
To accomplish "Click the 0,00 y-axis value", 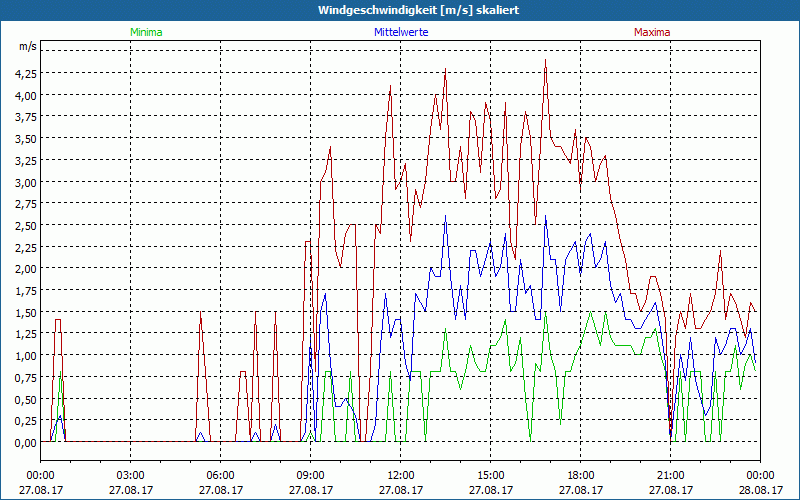I will pyautogui.click(x=26, y=442).
